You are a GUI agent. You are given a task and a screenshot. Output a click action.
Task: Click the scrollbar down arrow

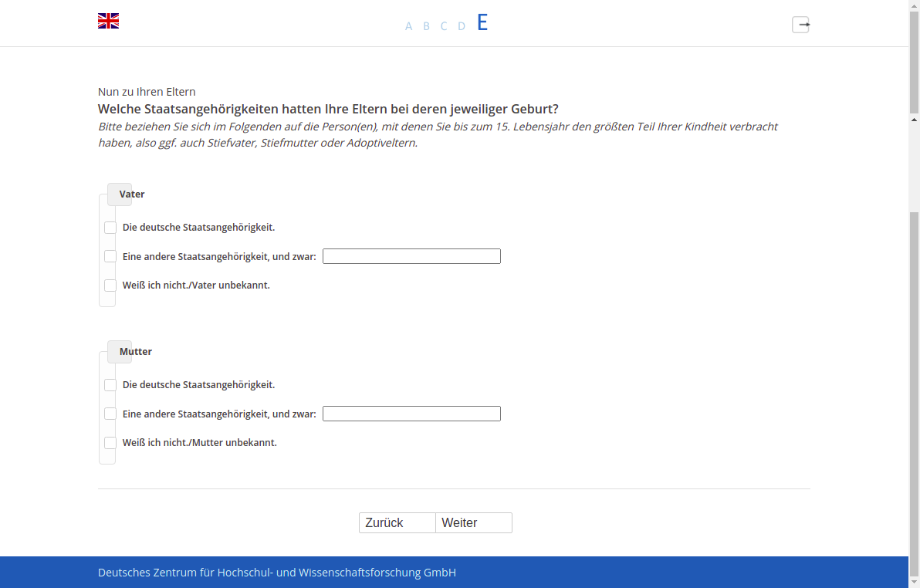[914, 582]
